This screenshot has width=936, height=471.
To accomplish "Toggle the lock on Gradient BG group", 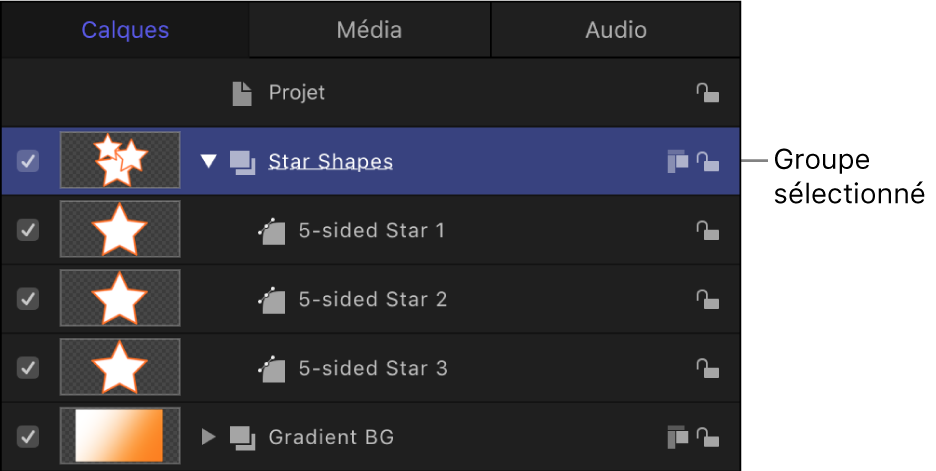I will click(x=707, y=436).
